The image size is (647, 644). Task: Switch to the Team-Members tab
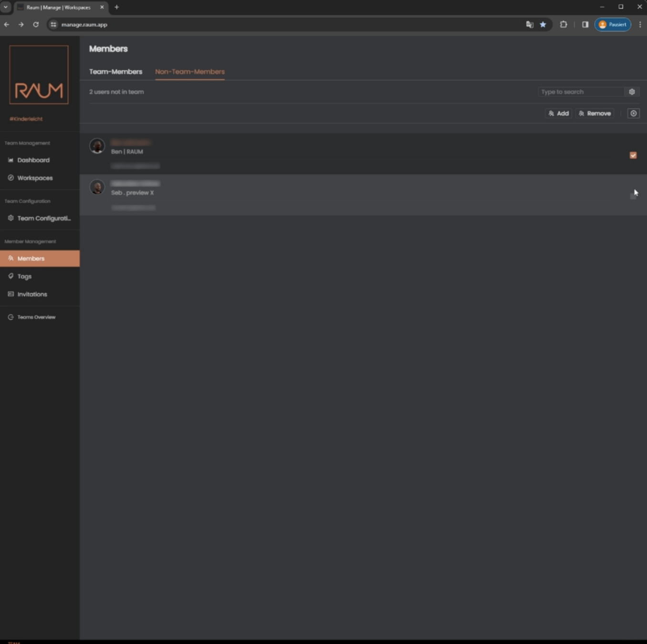click(115, 72)
